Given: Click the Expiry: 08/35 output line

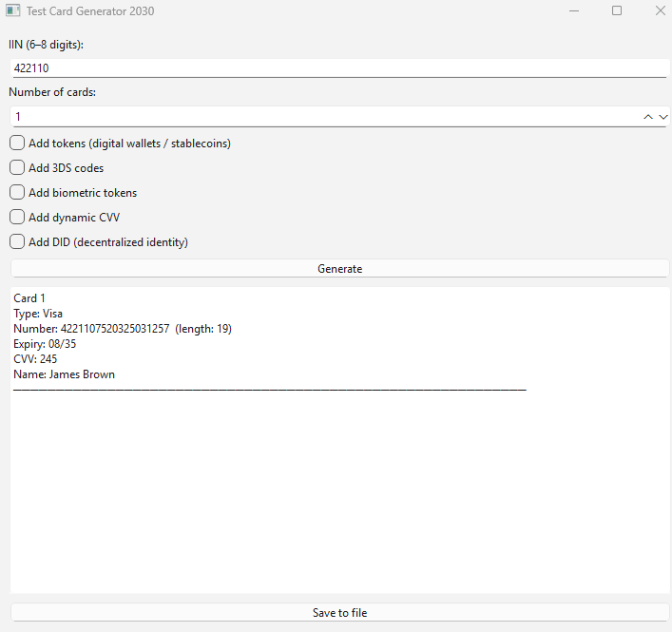Looking at the screenshot, I should (45, 344).
